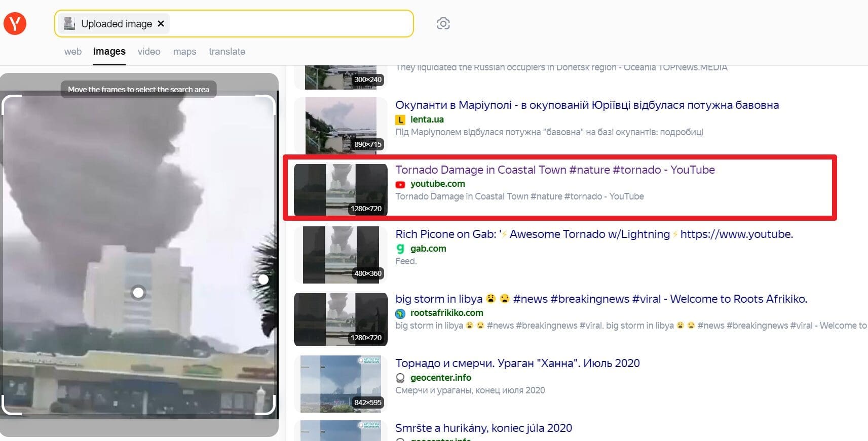Open the big storm in libya result
This screenshot has width=868, height=441.
[x=601, y=299]
